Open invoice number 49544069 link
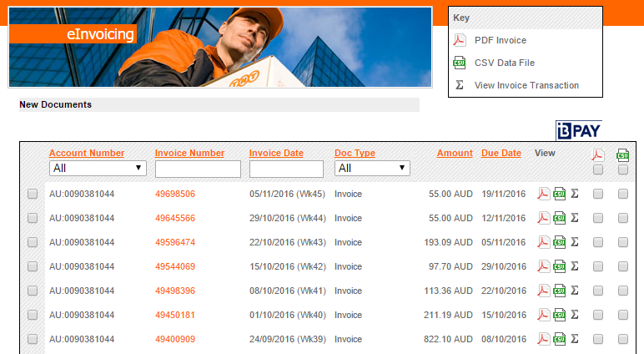The image size is (644, 354). [175, 267]
